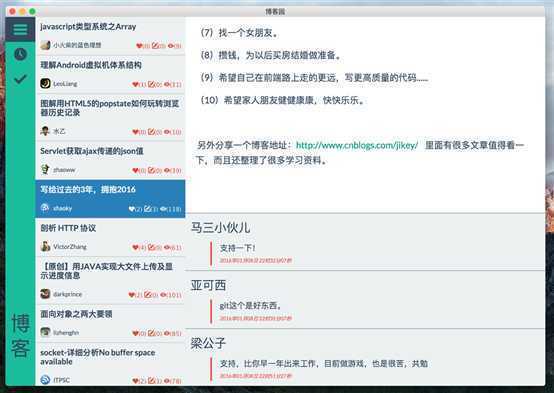Click author name 小火柴的蓝色理想
The width and height of the screenshot is (554, 393).
(77, 45)
